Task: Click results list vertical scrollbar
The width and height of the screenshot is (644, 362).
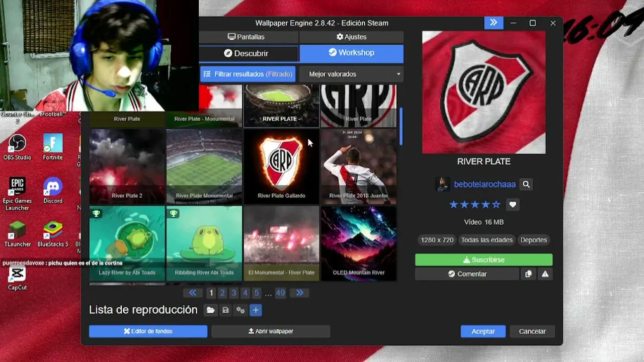Action: [401, 127]
